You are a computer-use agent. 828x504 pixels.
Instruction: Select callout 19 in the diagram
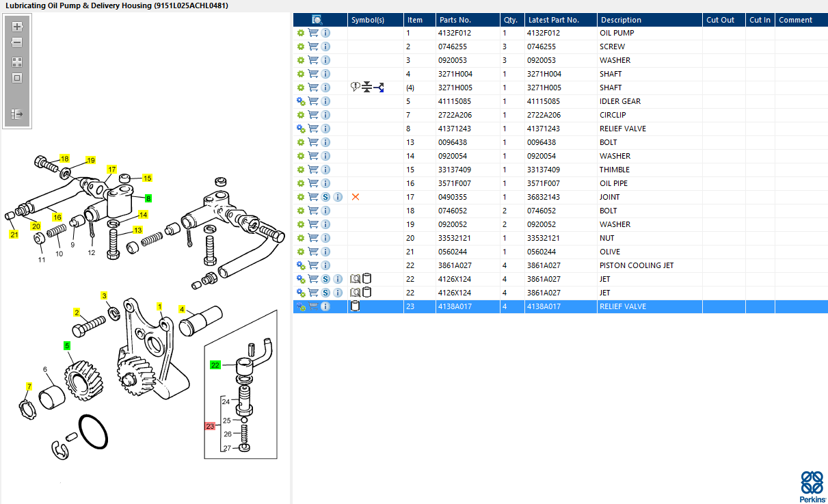tap(91, 160)
